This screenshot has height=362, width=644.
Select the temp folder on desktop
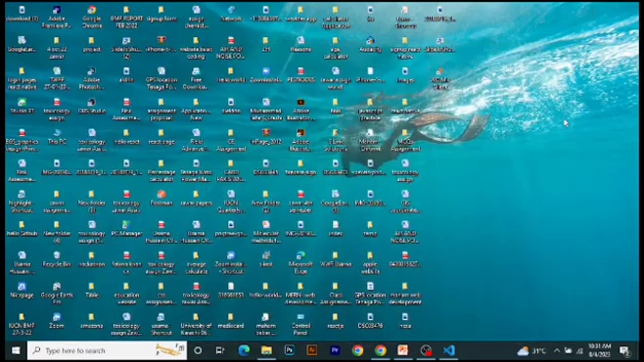(x=370, y=229)
